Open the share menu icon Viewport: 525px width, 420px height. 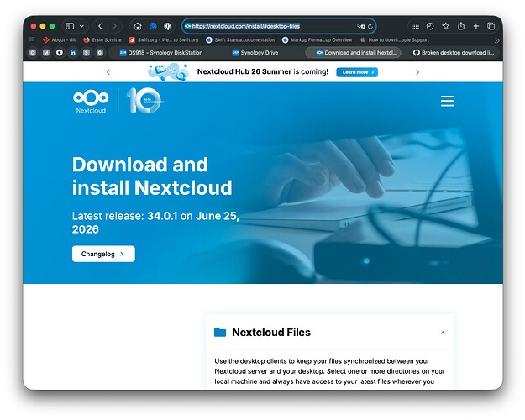click(x=461, y=26)
